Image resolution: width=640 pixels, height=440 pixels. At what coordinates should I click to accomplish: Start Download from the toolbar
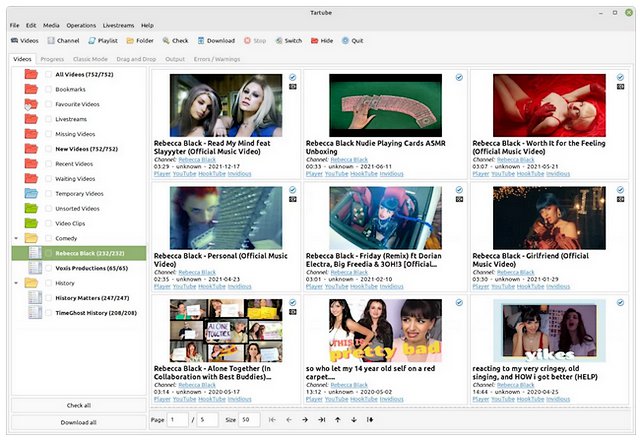coord(216,41)
